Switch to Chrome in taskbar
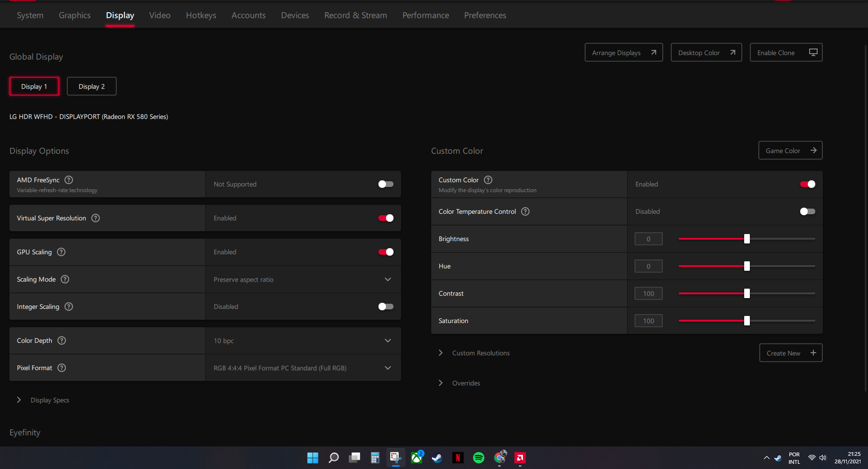868x469 pixels. coord(499,458)
